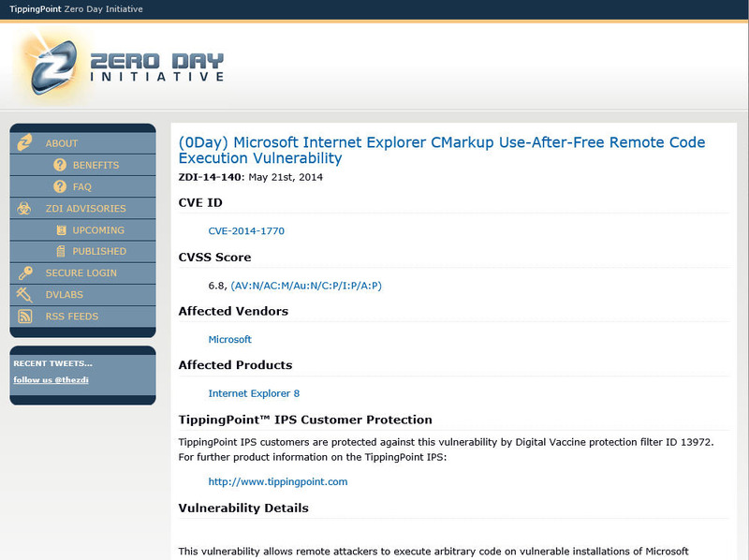Visit the http://www.tippingpoint.com link

[277, 481]
